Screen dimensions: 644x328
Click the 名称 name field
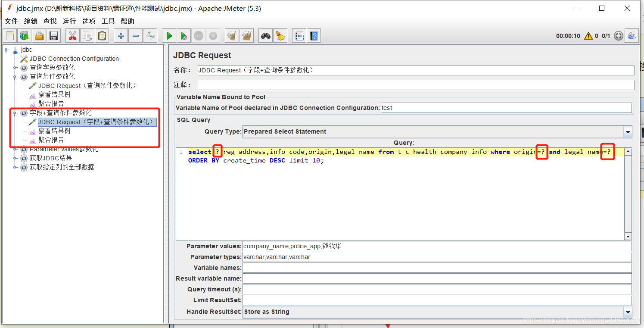(x=416, y=70)
